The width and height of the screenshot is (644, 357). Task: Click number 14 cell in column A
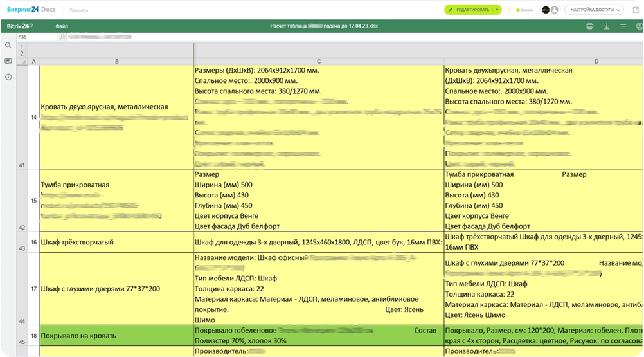click(33, 117)
